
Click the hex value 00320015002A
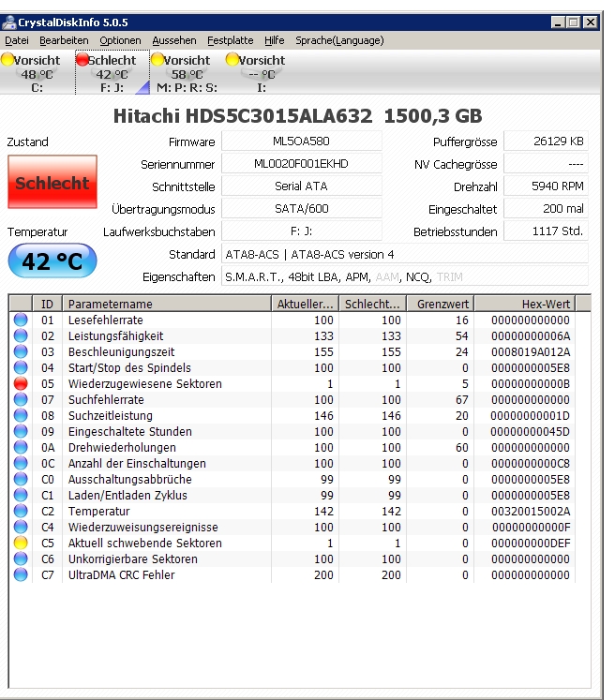click(x=531, y=511)
